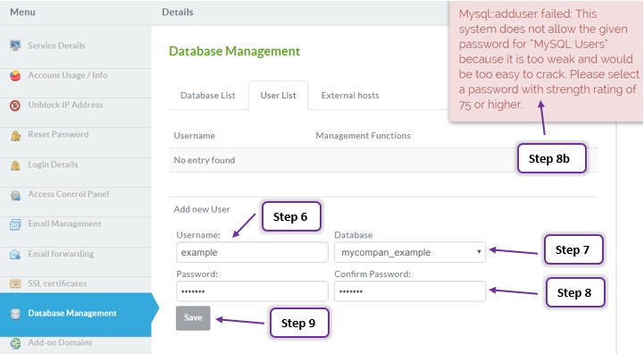
Task: Click the 'No entry found' row
Action: (383, 160)
